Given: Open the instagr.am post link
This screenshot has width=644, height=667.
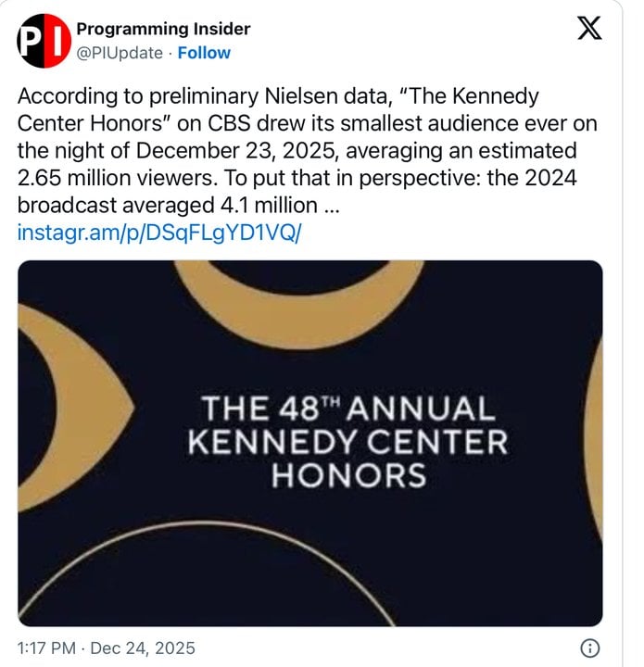Looking at the screenshot, I should [158, 232].
